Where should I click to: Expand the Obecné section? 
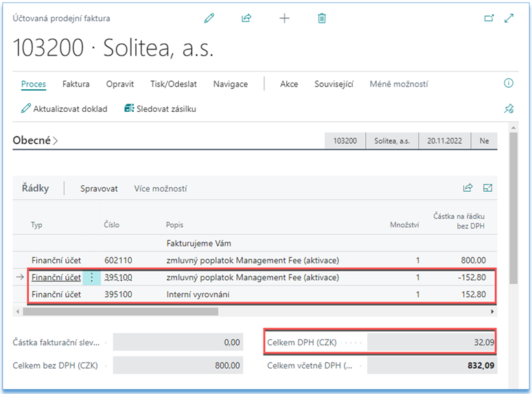[36, 140]
